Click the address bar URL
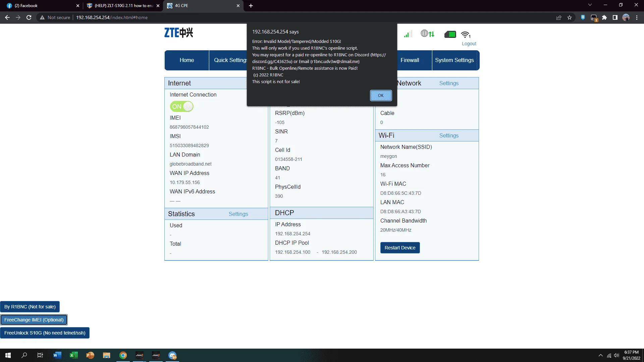 (x=112, y=17)
